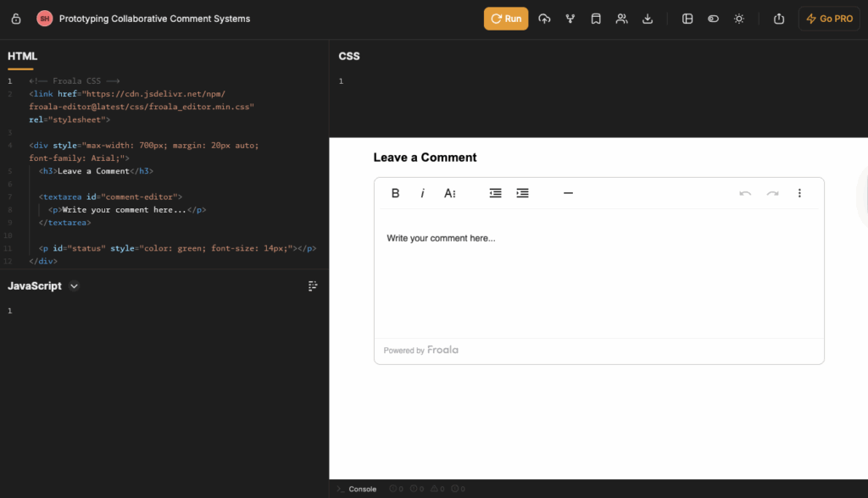Click the rel="stylesheet" code line
Image resolution: width=868 pixels, height=498 pixels.
coord(70,119)
